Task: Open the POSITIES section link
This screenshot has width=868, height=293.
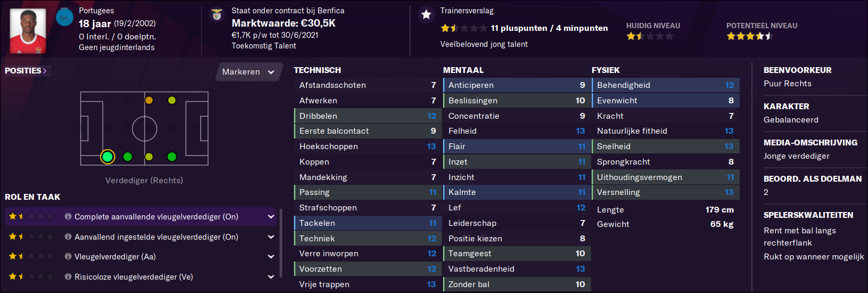Action: pos(27,71)
